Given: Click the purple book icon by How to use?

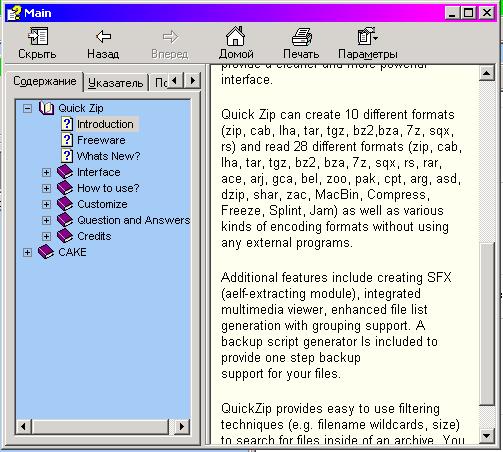Looking at the screenshot, I should [x=65, y=188].
